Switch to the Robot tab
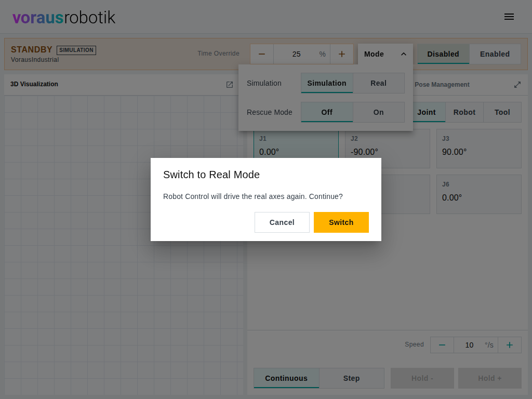Image resolution: width=532 pixels, height=399 pixels. pyautogui.click(x=464, y=112)
